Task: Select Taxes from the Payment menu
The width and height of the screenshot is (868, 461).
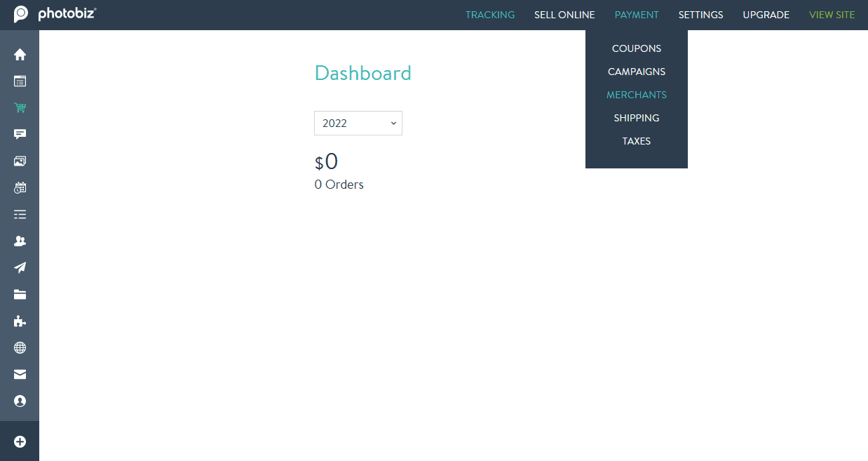Action: (636, 141)
